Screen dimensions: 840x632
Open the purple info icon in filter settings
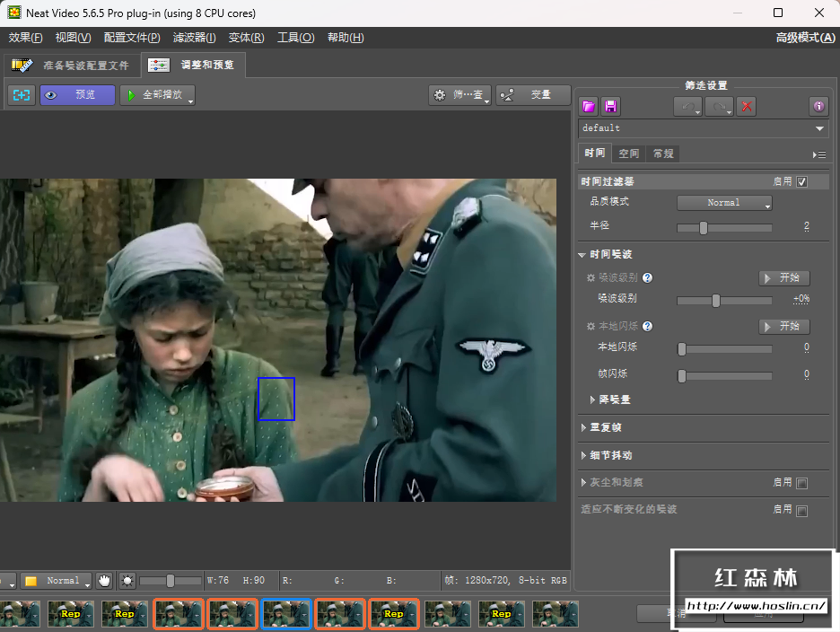818,106
